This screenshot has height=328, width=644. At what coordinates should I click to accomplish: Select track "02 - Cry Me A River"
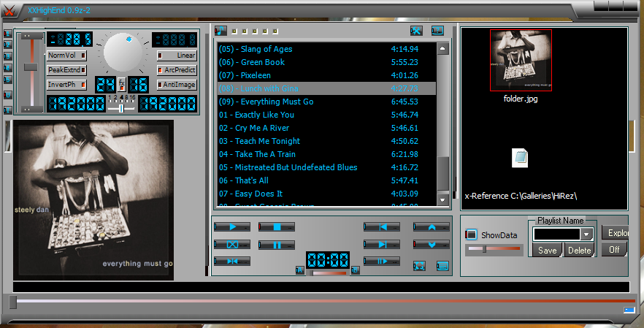(x=326, y=128)
